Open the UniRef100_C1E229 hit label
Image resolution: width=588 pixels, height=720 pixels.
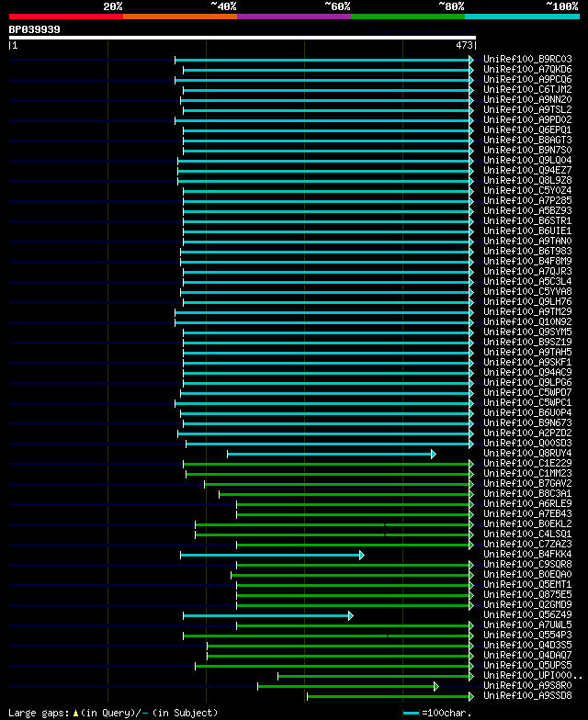527,463
